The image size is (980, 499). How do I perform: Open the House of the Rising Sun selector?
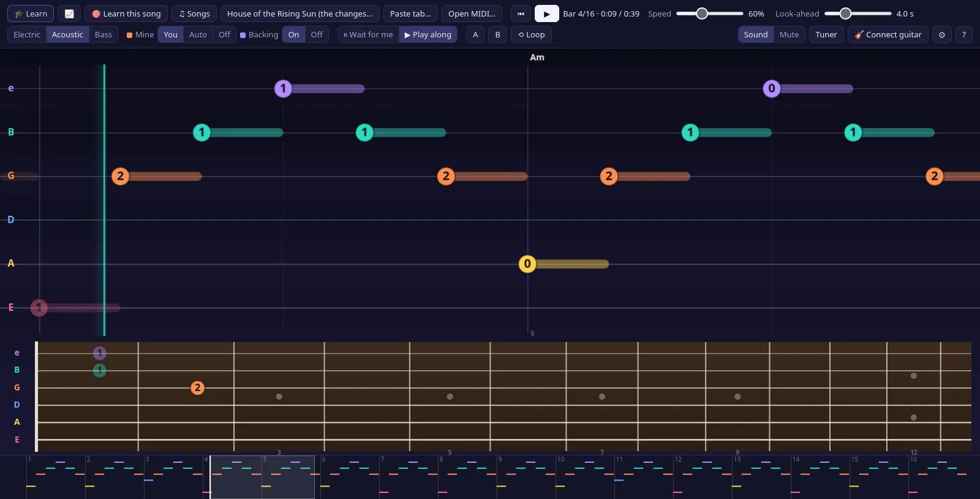(x=300, y=13)
